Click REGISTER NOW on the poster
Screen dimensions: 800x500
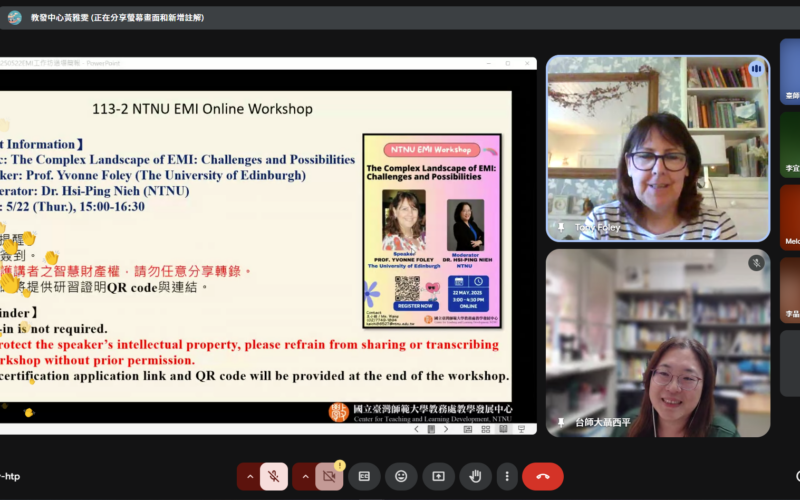[415, 306]
